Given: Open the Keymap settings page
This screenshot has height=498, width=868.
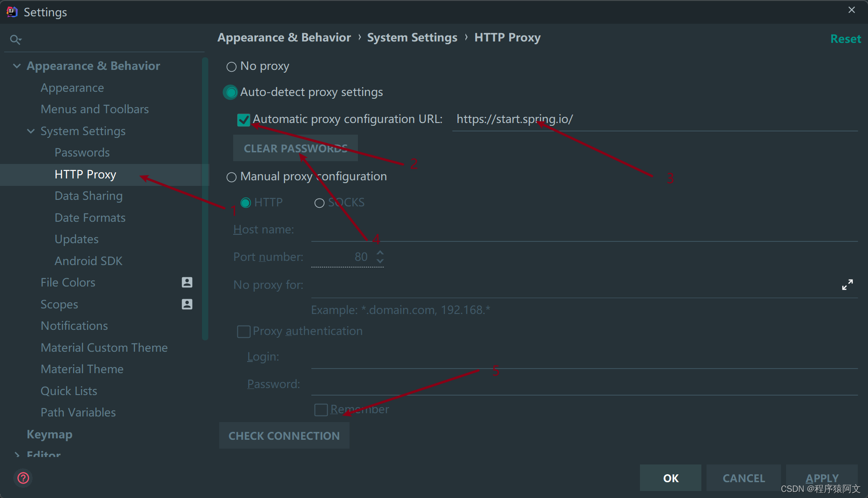Looking at the screenshot, I should 49,434.
